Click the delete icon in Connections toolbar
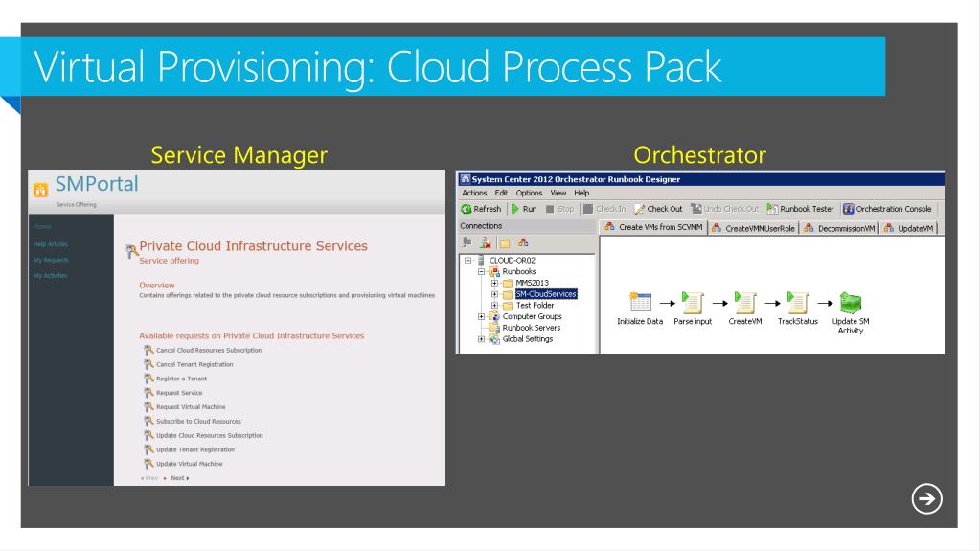Screen dimensions: 980x551 tap(486, 242)
